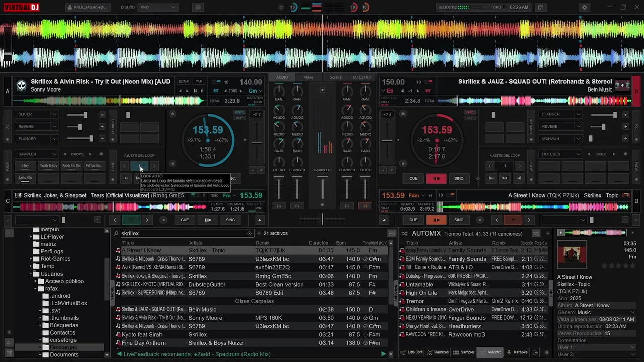Open the Remixes side list tab
This screenshot has height=362, width=644.
(438, 352)
